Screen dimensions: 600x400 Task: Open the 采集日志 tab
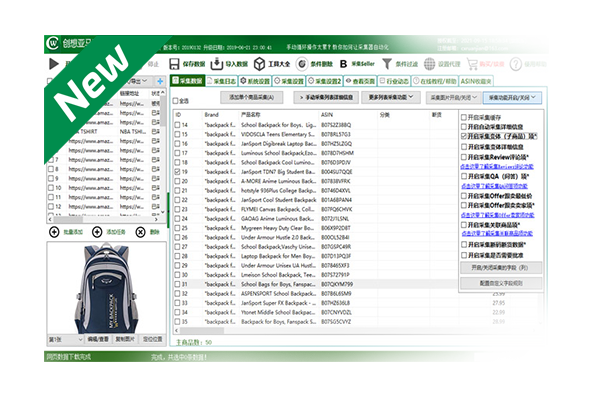click(221, 81)
